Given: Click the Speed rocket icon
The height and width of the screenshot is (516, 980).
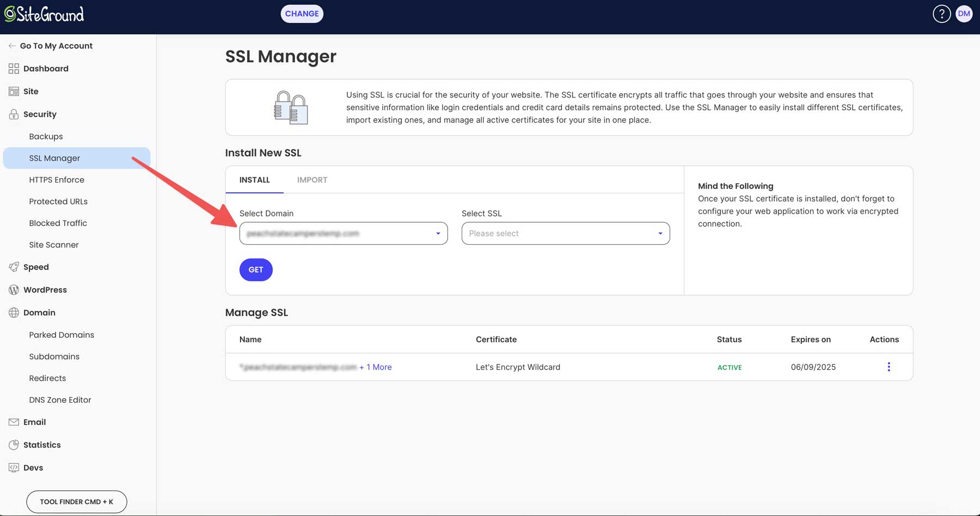Looking at the screenshot, I should pyautogui.click(x=14, y=267).
